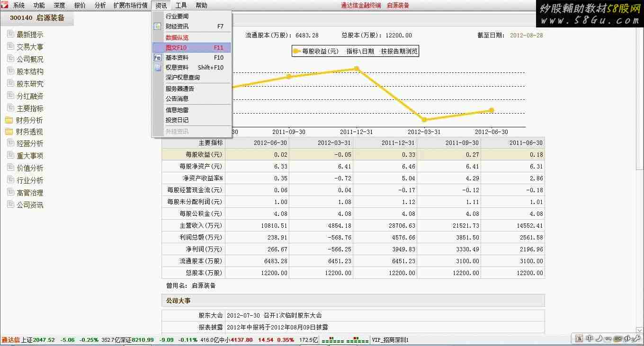Open the 报价 menu

[80, 6]
